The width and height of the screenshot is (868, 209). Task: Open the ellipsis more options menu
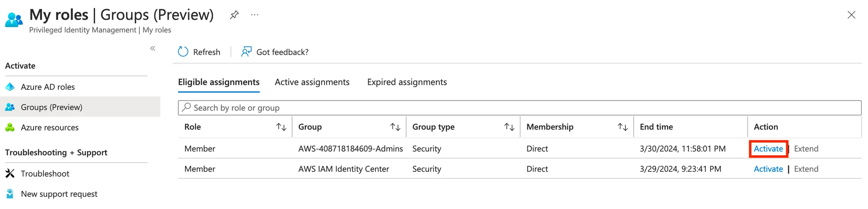(255, 15)
